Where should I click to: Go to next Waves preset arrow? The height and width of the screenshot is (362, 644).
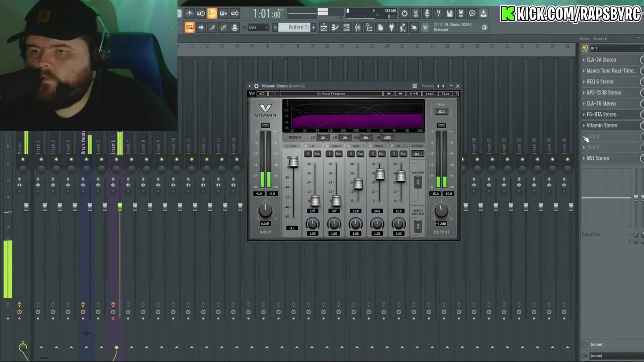click(400, 94)
